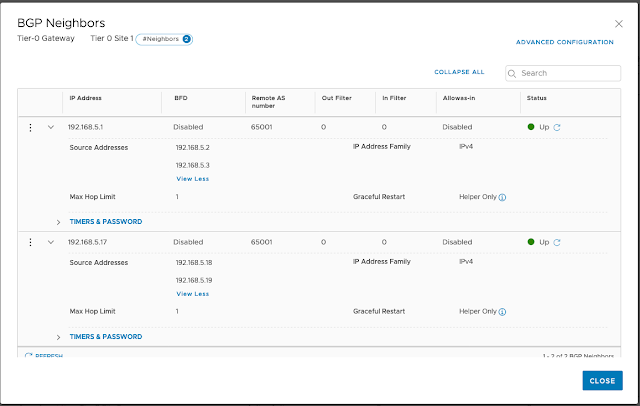640x406 pixels.
Task: Expand Timers & Password for second neighbor
Action: (58, 337)
